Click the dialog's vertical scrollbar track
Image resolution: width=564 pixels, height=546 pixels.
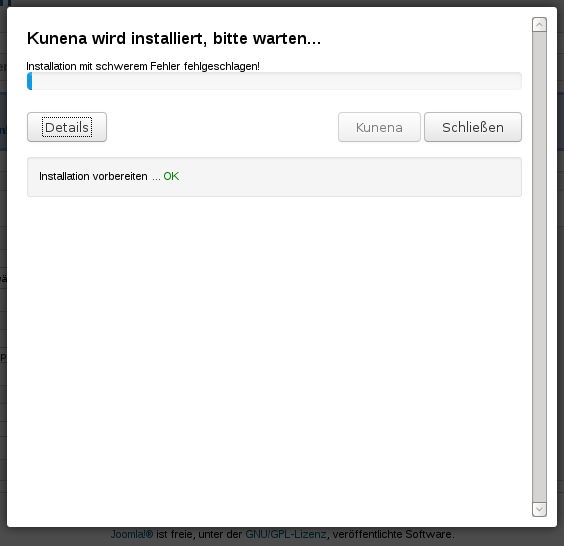[x=539, y=267]
